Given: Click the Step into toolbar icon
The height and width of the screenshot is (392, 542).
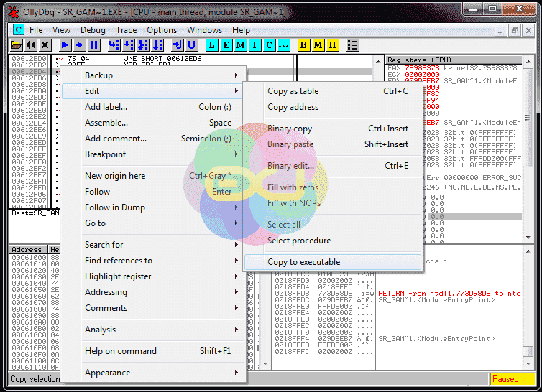Looking at the screenshot, I should click(114, 45).
